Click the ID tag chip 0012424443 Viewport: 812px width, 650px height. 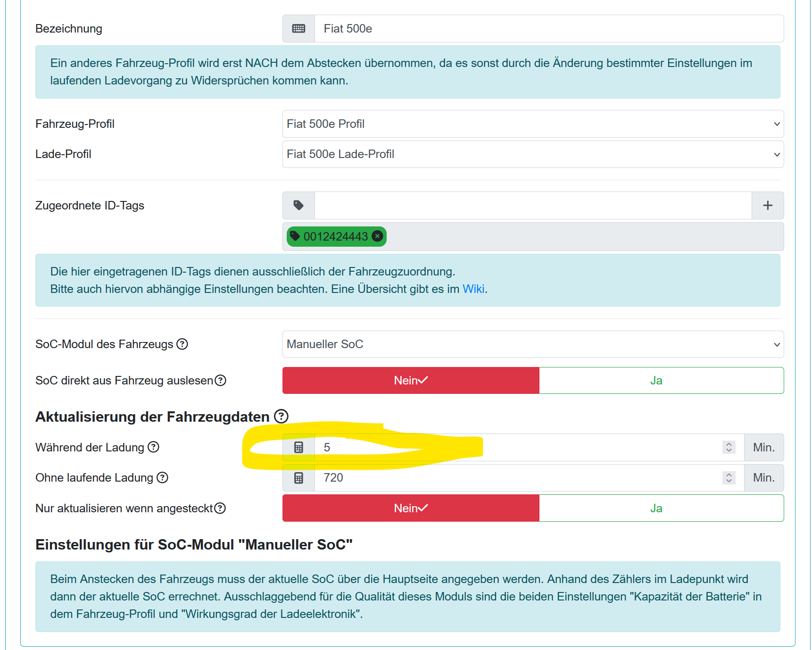(336, 236)
